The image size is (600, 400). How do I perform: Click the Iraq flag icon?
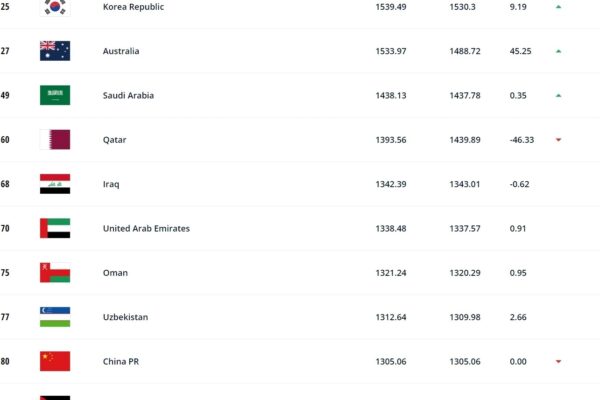(x=55, y=184)
